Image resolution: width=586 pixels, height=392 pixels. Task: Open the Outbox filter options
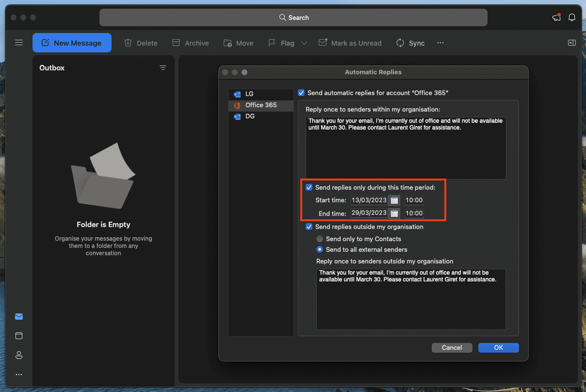coord(163,67)
